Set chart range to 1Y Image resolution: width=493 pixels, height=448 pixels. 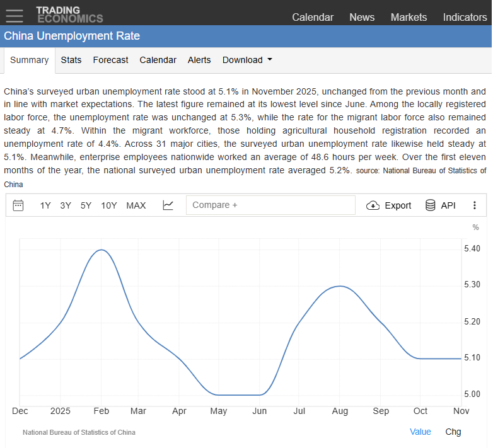pyautogui.click(x=45, y=205)
